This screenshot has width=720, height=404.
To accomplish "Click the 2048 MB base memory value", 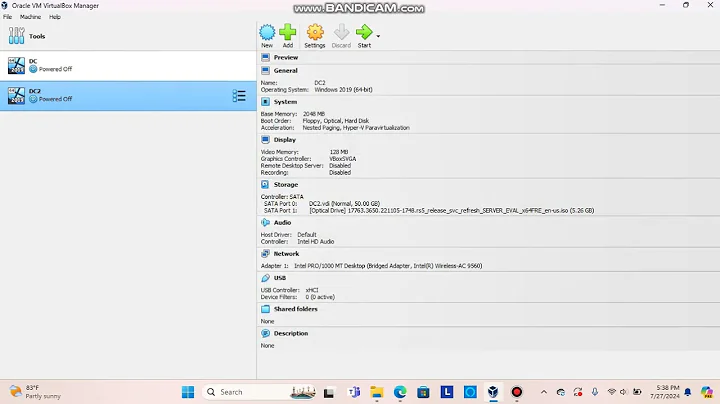I will point(314,114).
